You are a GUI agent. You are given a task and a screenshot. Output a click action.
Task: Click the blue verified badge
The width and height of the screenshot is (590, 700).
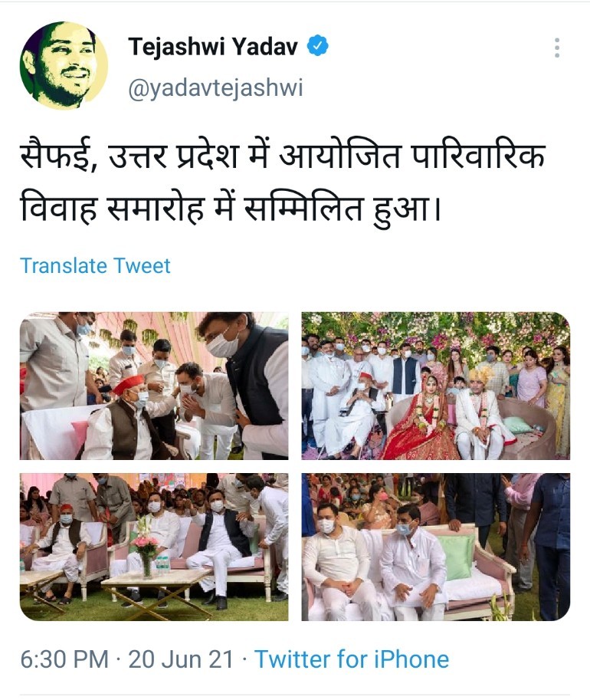(x=318, y=45)
